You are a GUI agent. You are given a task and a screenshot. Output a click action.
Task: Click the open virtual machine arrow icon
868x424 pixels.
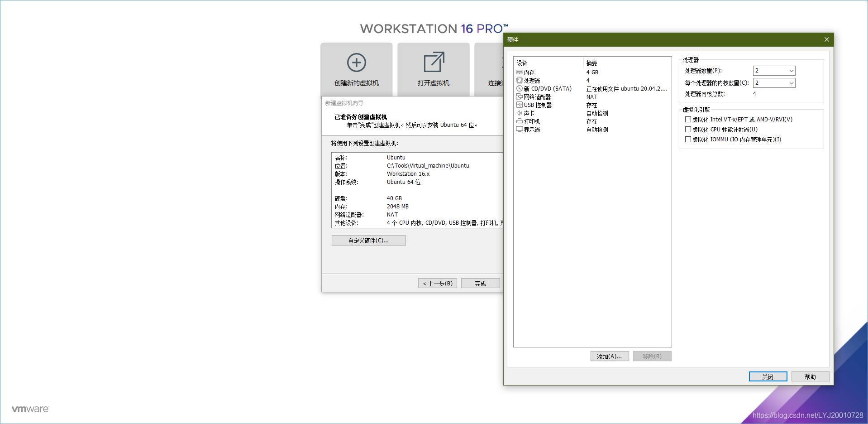click(x=434, y=62)
